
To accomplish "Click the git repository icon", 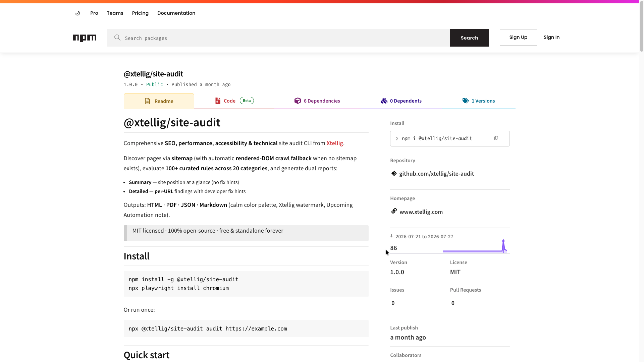I will (394, 173).
